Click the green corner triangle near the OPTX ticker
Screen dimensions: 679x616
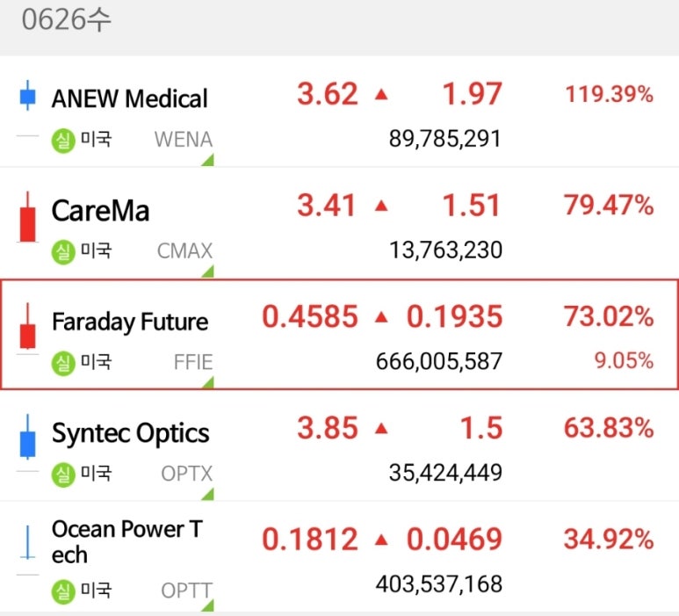pos(209,494)
